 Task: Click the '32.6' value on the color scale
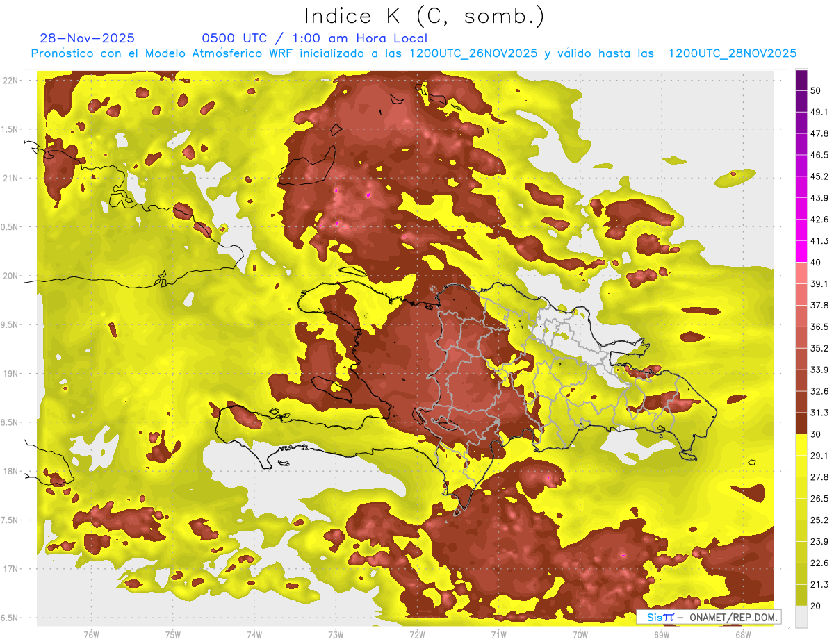820,391
